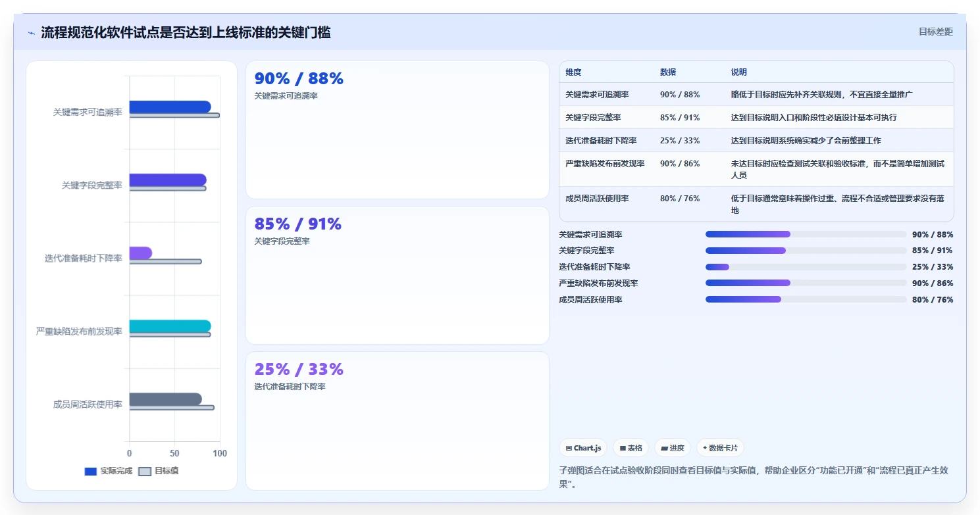Click the panel title 流程规范化软件试点
The height and width of the screenshot is (515, 980).
pyautogui.click(x=186, y=32)
